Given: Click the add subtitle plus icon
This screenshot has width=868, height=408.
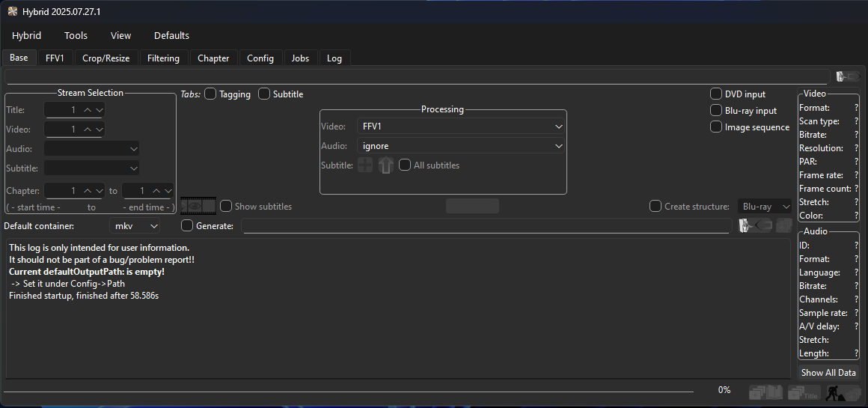Looking at the screenshot, I should 365,165.
